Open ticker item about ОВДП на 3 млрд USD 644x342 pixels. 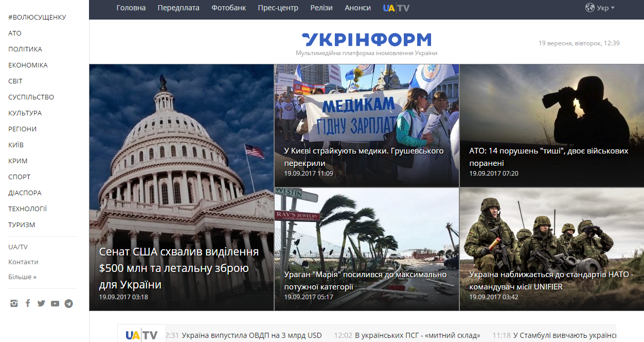[x=252, y=335]
